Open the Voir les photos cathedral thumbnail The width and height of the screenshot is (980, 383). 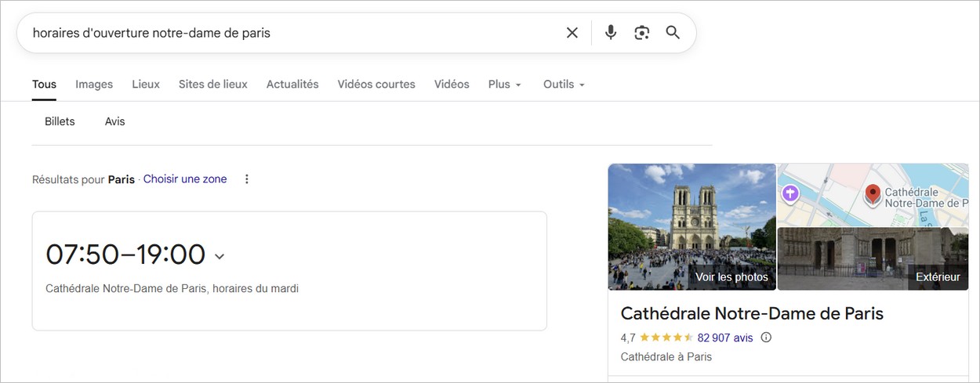coord(691,226)
